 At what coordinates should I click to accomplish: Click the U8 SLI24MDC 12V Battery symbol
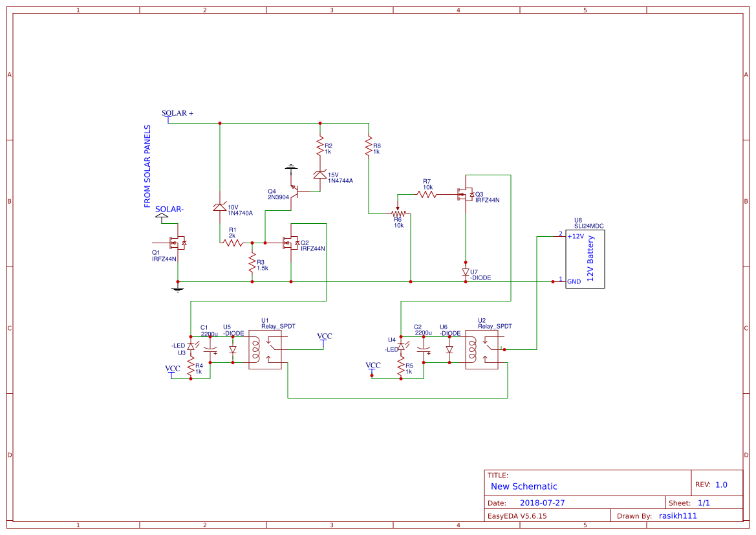[585, 259]
